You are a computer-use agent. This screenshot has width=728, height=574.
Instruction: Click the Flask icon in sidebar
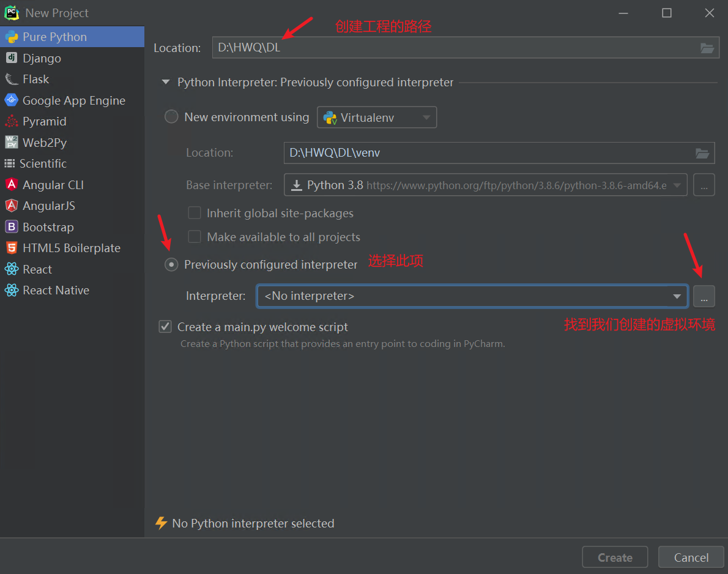[x=11, y=79]
